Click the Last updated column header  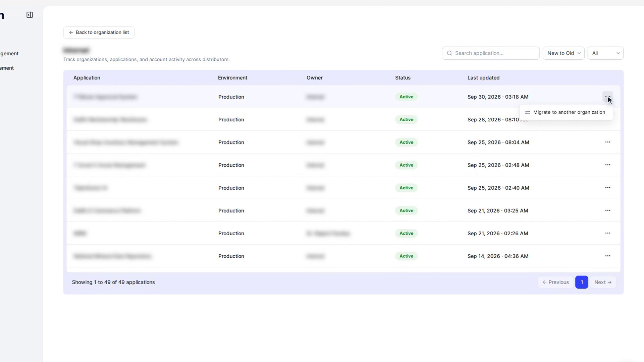point(483,78)
